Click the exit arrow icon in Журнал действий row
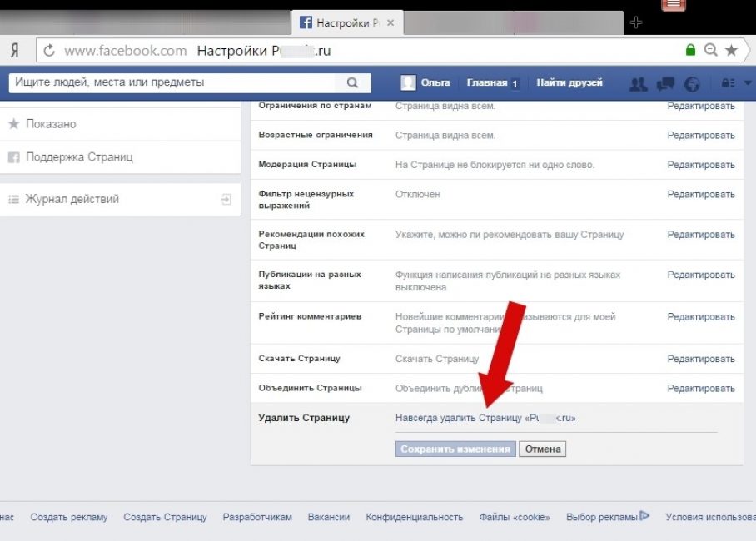The width and height of the screenshot is (756, 541). [x=226, y=199]
